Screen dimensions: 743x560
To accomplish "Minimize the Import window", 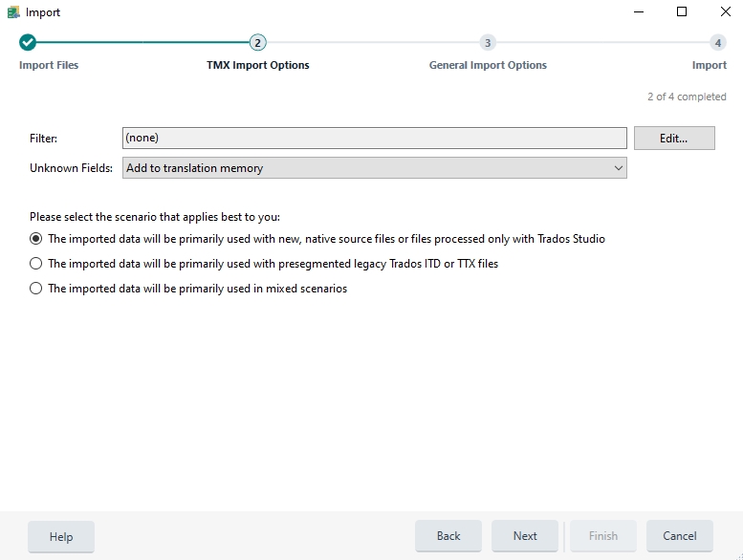I will click(639, 11).
